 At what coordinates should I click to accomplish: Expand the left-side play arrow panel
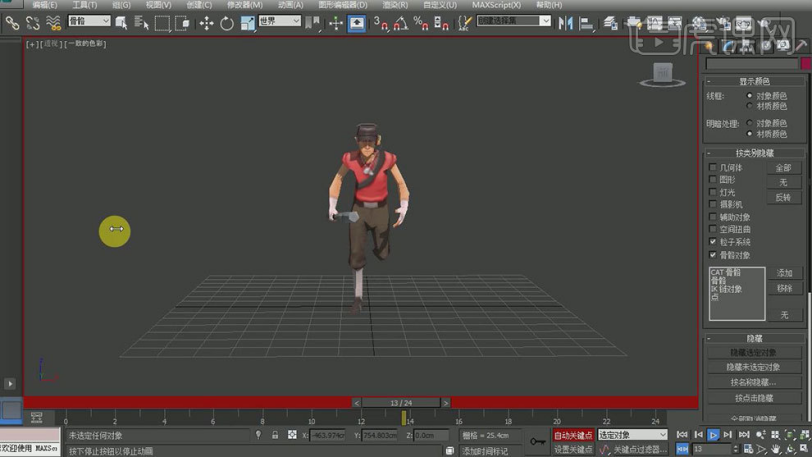(10, 384)
